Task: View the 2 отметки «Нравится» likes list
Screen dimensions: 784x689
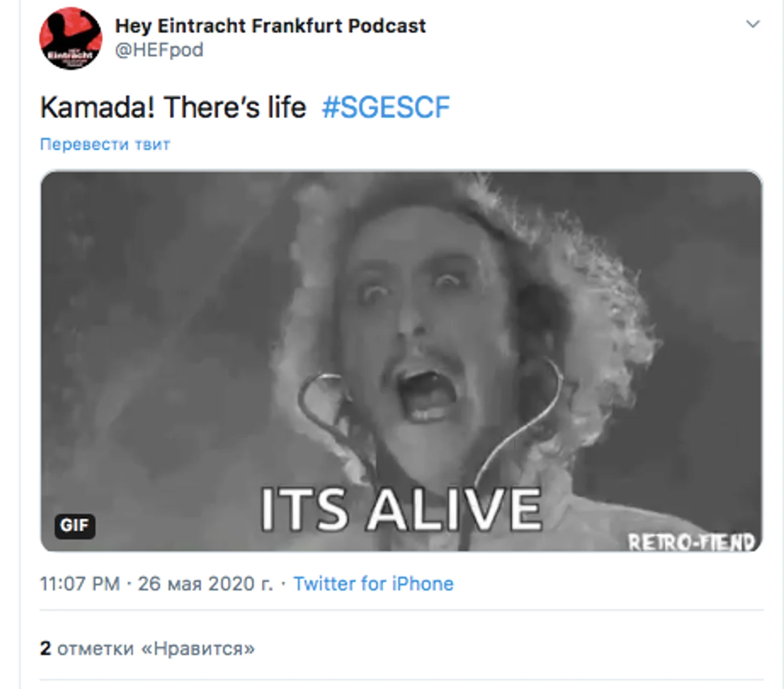Action: [x=147, y=649]
